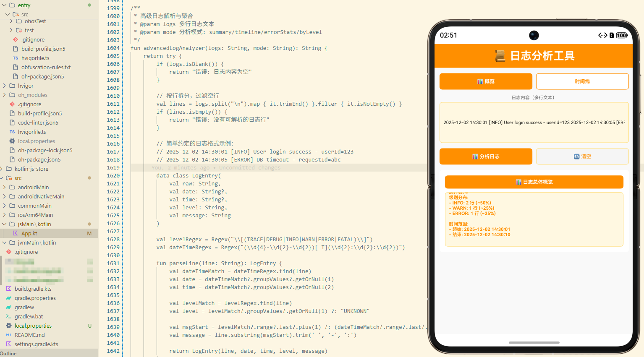The width and height of the screenshot is (644, 357).
Task: Tap the 分析日志 button
Action: tap(486, 156)
